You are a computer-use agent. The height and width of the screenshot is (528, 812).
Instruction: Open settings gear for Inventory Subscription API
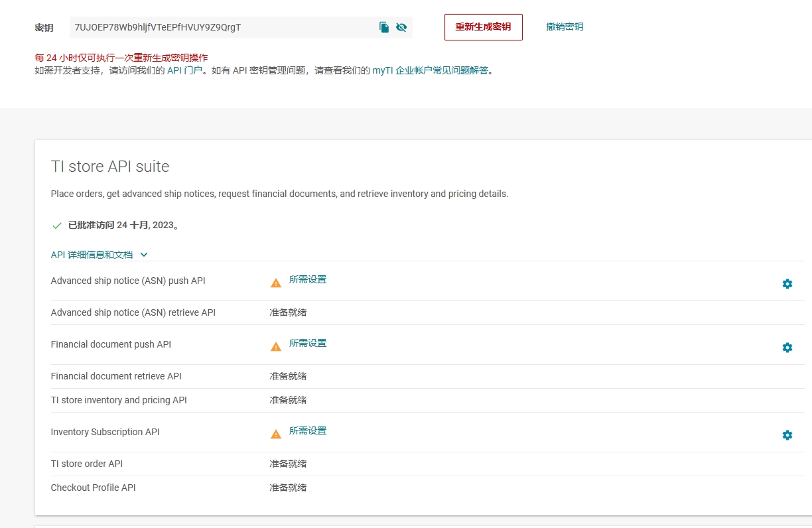tap(787, 435)
